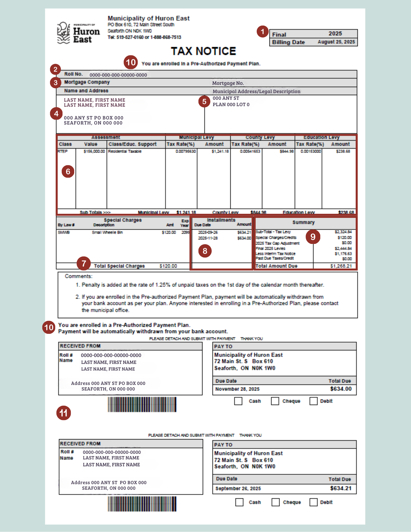Click marker 7 beside Total Special Charges

[x=84, y=263]
